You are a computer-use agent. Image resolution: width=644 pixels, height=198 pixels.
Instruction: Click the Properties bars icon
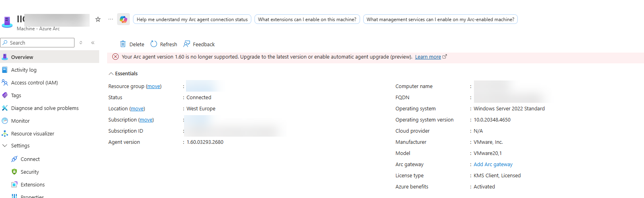coord(14,196)
